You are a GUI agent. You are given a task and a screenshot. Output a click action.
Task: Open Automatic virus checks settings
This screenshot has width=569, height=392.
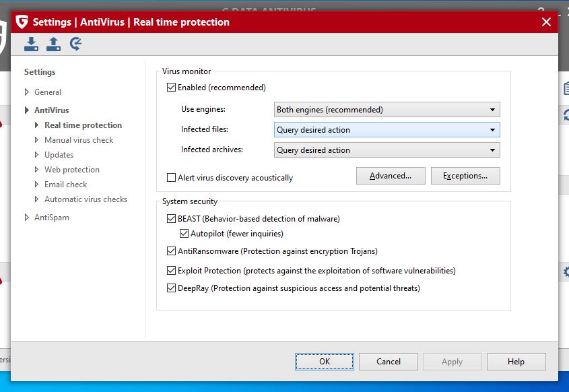86,199
